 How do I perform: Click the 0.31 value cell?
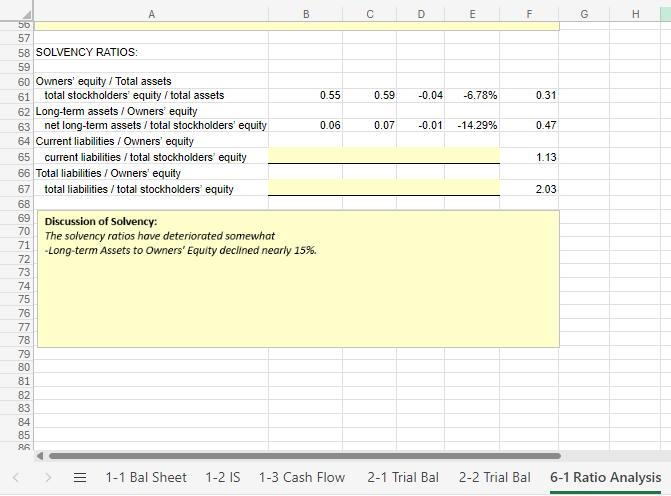(529, 95)
